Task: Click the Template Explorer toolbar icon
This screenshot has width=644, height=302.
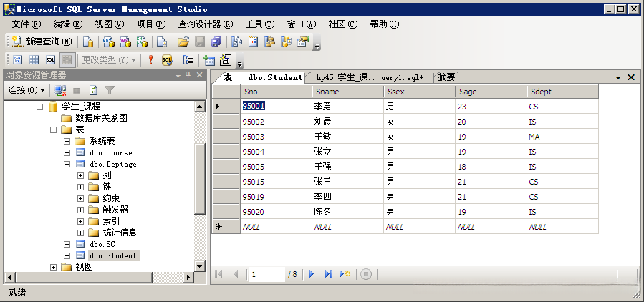Action: [286, 42]
